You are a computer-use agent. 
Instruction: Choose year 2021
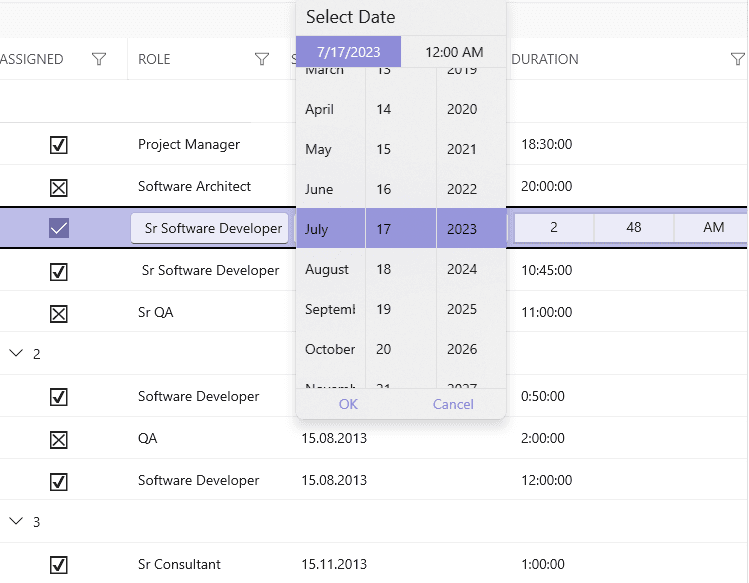(x=471, y=149)
